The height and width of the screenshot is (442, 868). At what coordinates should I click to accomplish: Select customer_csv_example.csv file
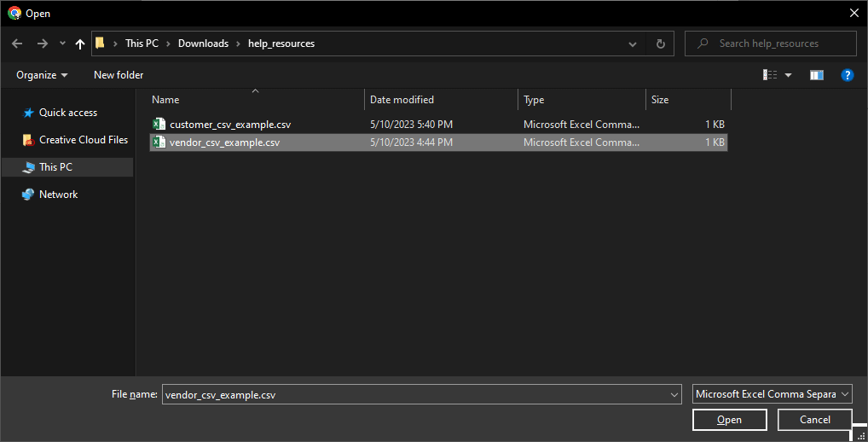click(x=230, y=125)
